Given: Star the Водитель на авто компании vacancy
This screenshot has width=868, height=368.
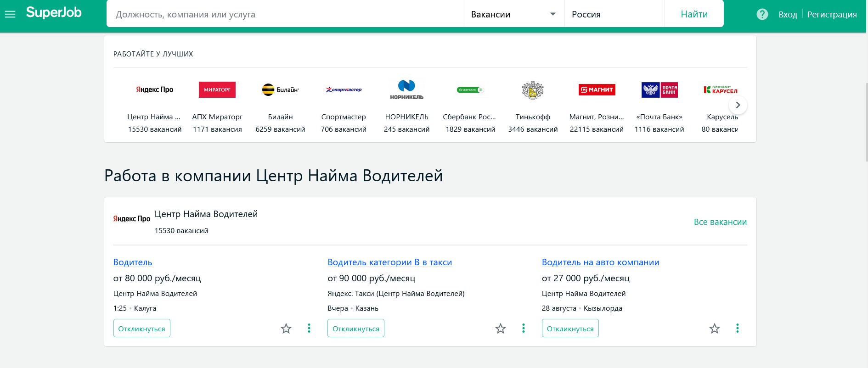Looking at the screenshot, I should pos(715,329).
